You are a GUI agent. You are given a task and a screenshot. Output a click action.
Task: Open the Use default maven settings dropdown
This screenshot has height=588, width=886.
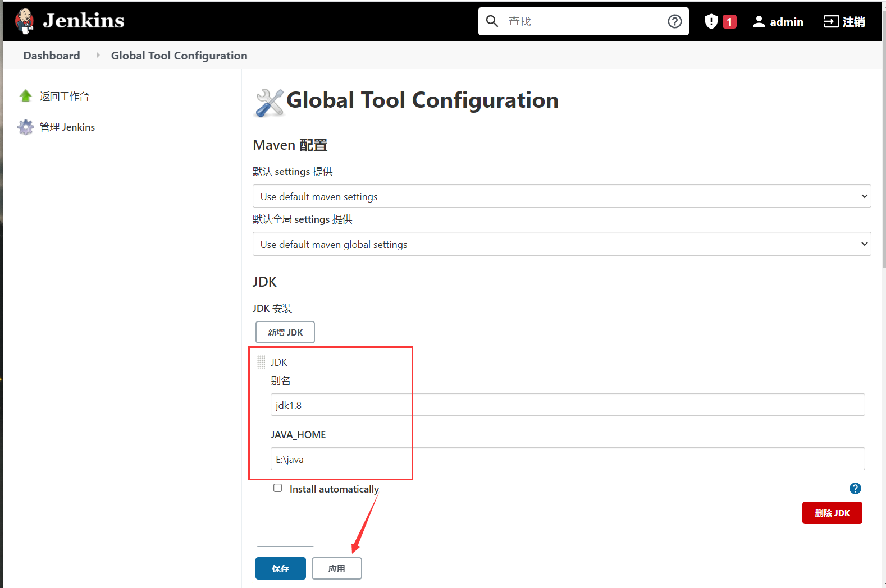point(561,196)
